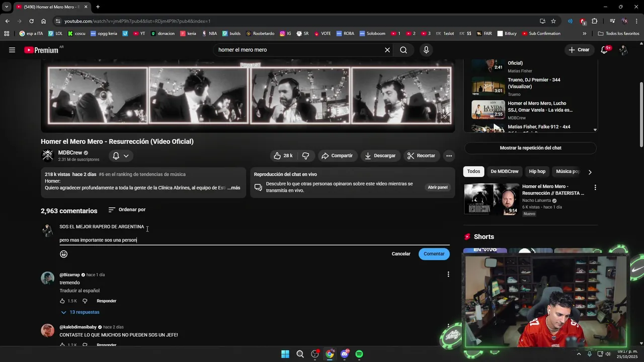Open the tab search dropdown arrow
This screenshot has height=362, width=644.
click(x=7, y=7)
